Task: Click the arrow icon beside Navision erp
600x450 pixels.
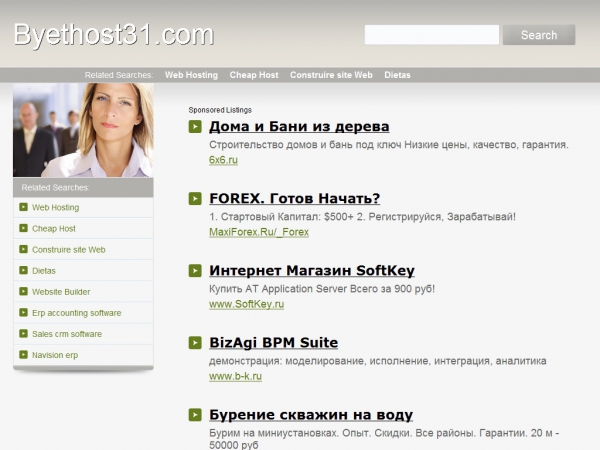Action: [23, 354]
